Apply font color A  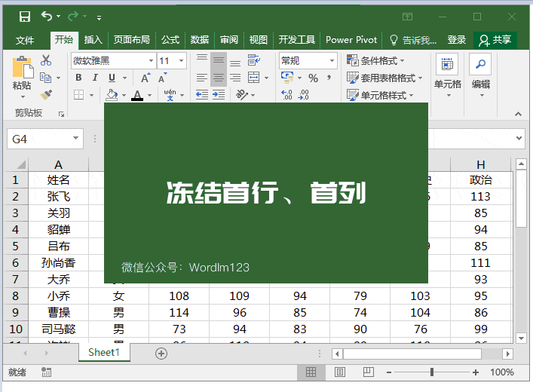pyautogui.click(x=137, y=95)
